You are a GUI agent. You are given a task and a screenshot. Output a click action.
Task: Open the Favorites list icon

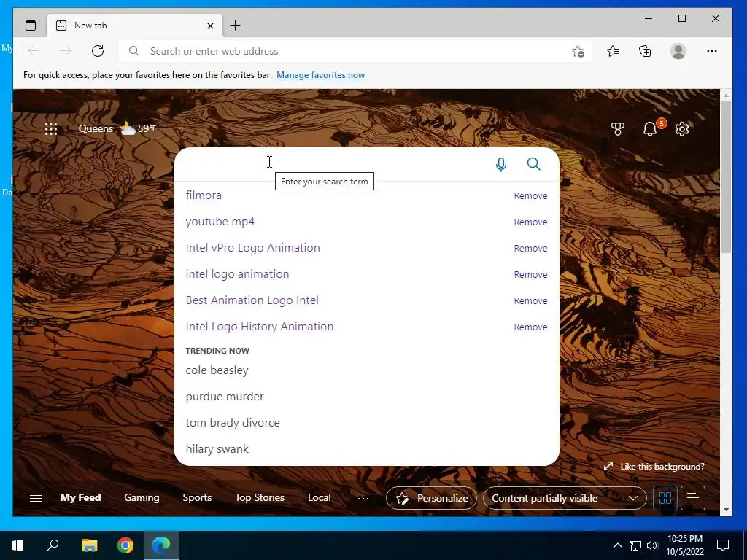click(613, 51)
